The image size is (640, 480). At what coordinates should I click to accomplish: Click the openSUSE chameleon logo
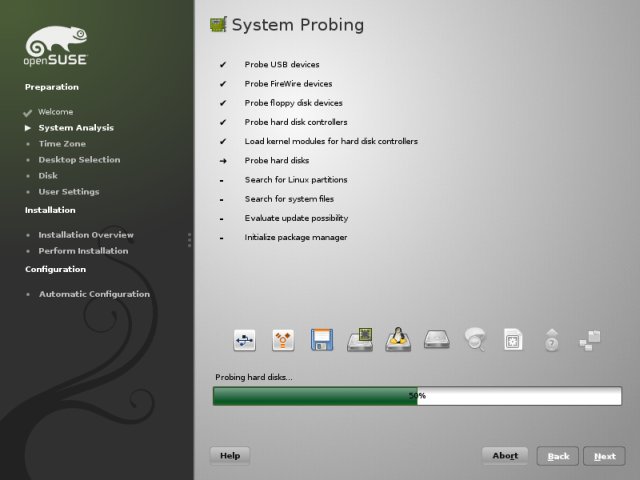[56, 46]
